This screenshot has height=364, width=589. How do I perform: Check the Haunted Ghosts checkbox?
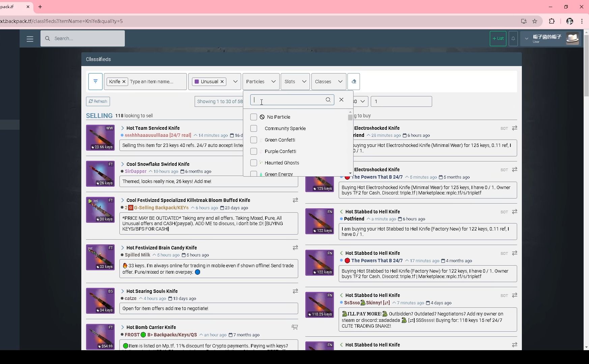[254, 163]
